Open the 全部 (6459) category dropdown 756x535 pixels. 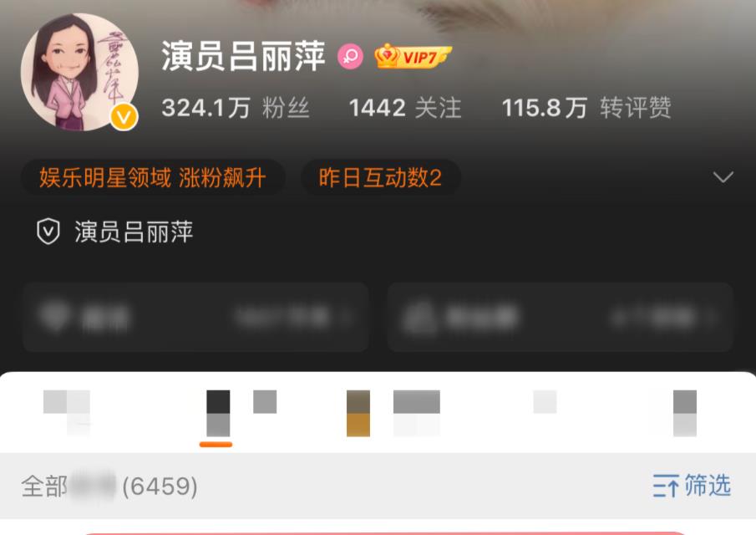(x=109, y=486)
